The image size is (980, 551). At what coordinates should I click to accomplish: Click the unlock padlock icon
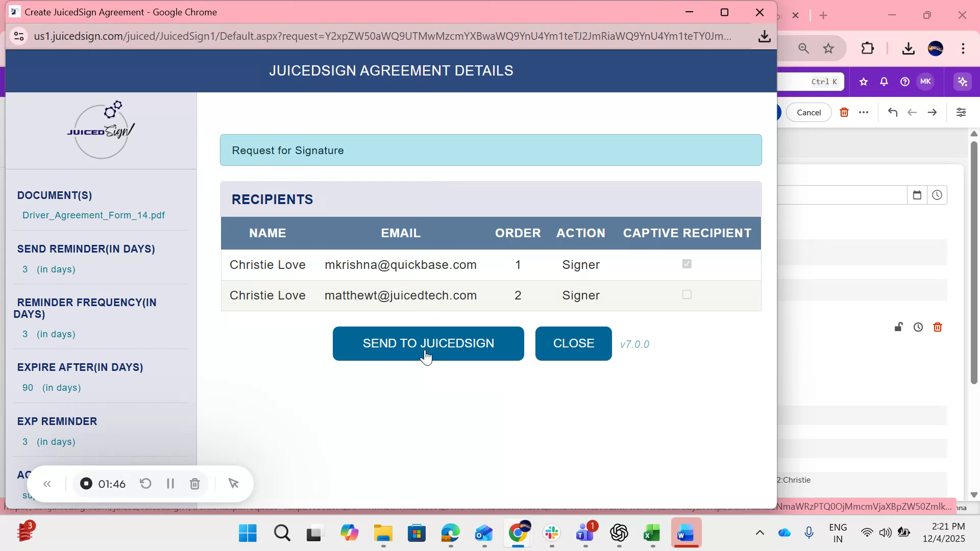tap(898, 327)
